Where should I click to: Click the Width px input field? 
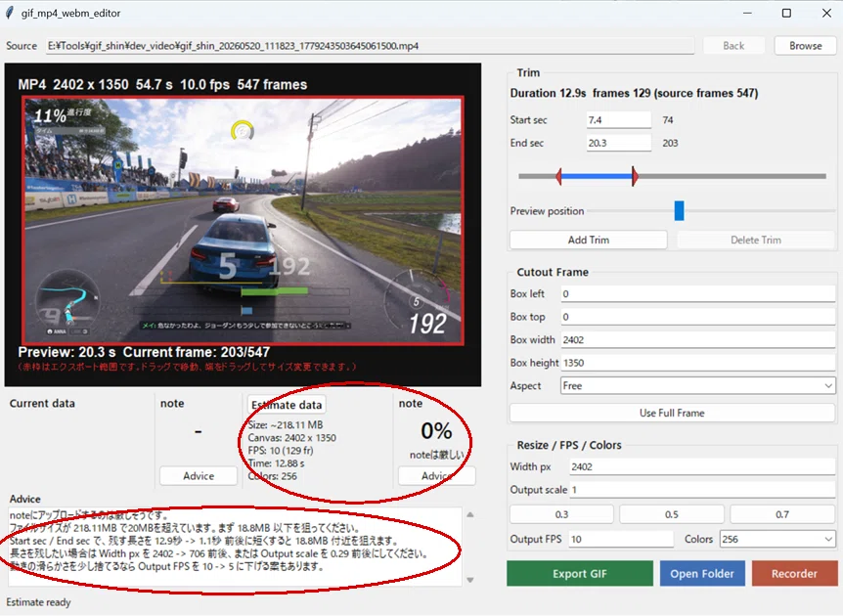point(701,466)
